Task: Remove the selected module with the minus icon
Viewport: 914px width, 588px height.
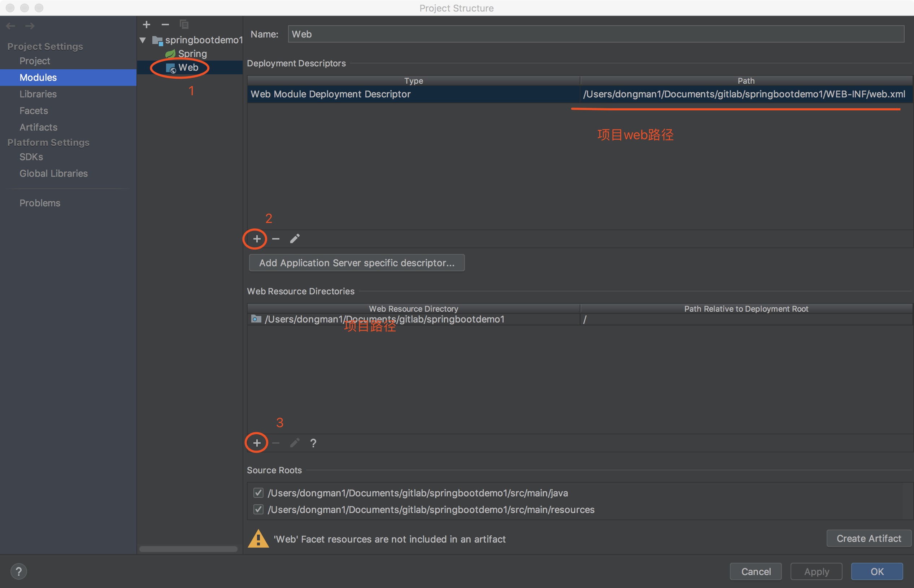Action: [x=165, y=25]
